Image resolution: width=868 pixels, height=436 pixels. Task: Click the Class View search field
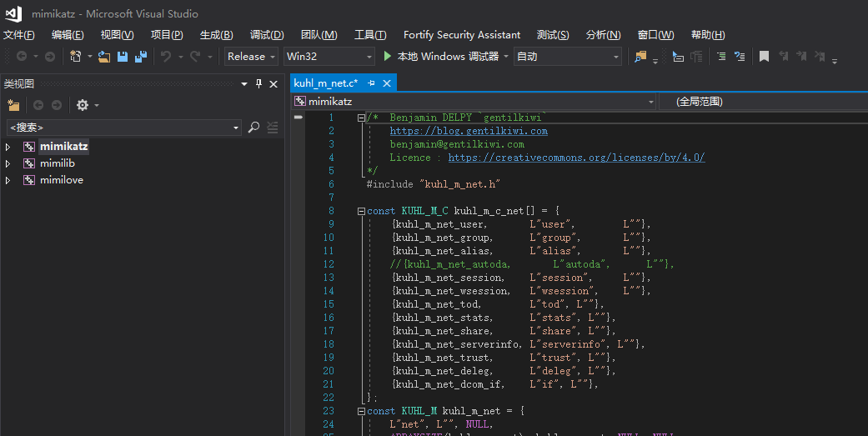pyautogui.click(x=123, y=128)
